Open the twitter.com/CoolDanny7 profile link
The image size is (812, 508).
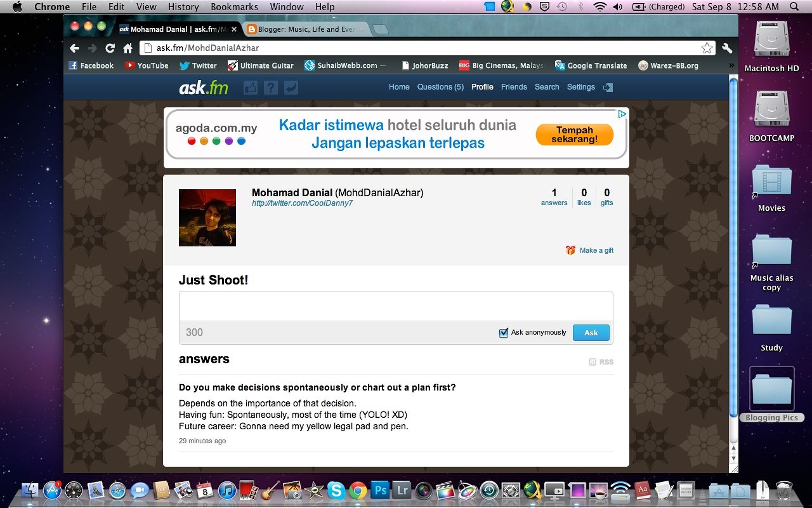click(x=302, y=203)
